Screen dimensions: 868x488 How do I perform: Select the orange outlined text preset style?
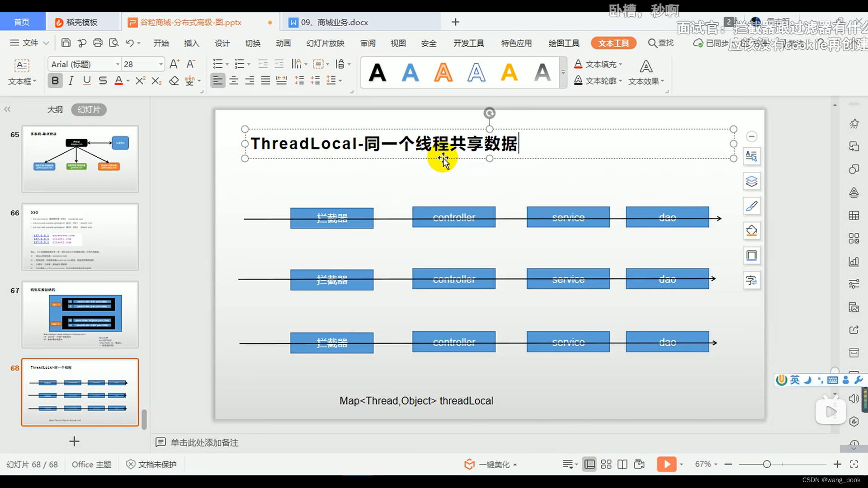pyautogui.click(x=443, y=72)
